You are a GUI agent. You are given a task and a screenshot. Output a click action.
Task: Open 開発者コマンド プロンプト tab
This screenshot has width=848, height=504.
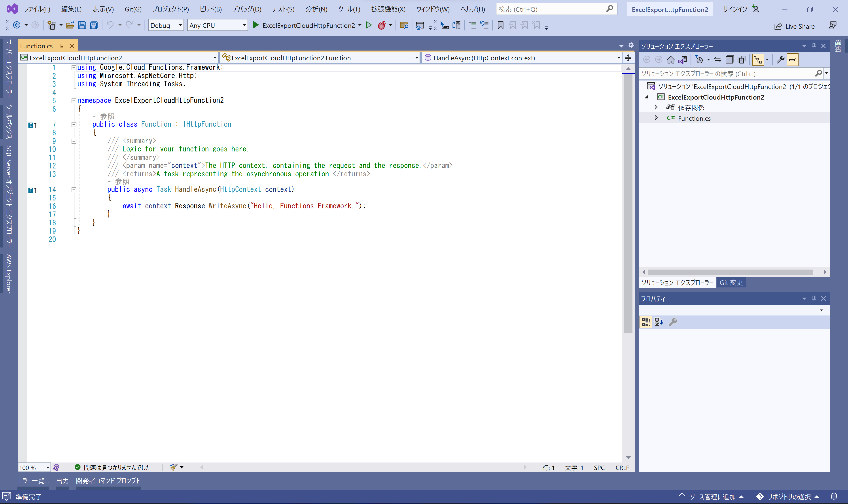tap(108, 481)
